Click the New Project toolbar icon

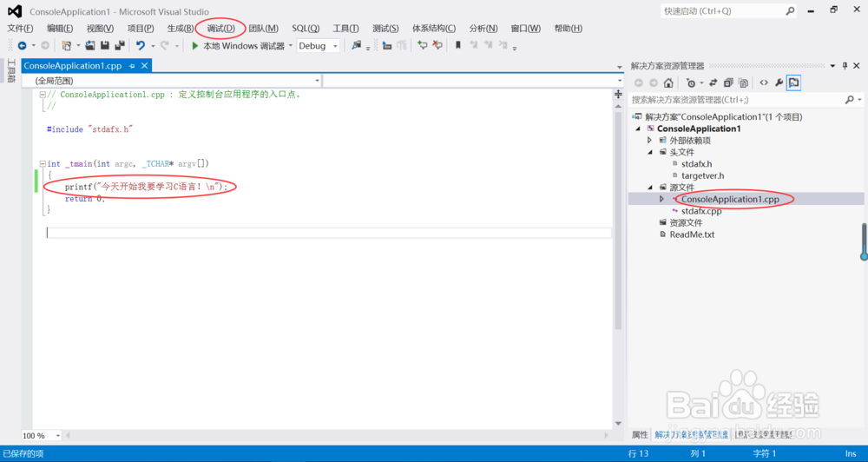pos(67,46)
